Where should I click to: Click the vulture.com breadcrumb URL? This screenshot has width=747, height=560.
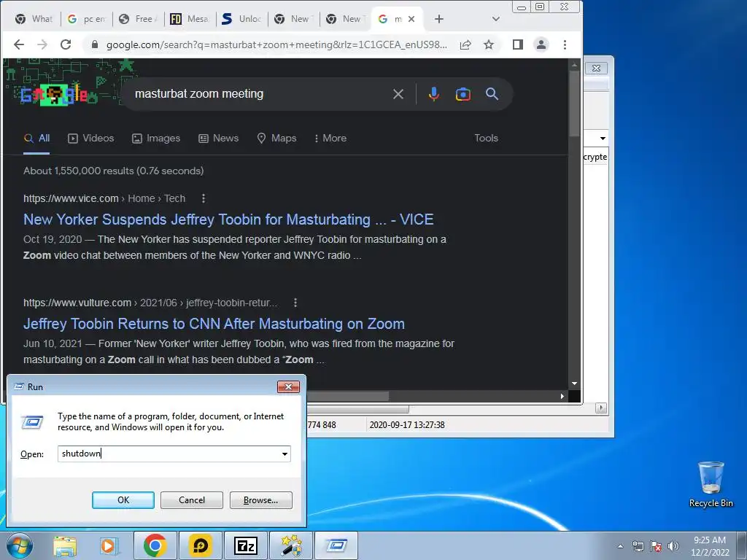click(150, 303)
